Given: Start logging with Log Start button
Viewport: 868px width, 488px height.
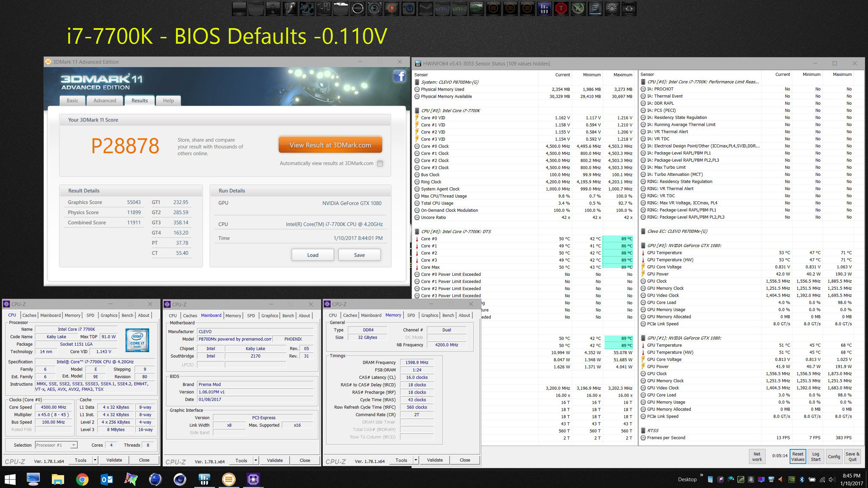Looking at the screenshot, I should tap(815, 456).
